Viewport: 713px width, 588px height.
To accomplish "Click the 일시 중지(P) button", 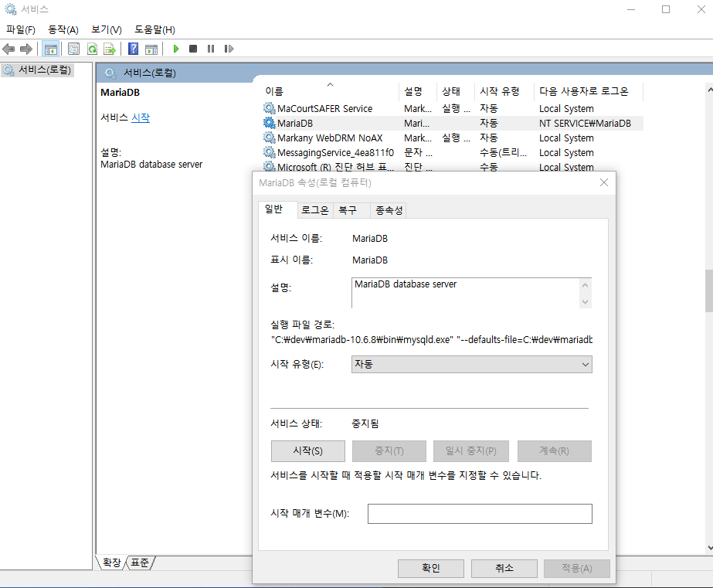I will [x=471, y=450].
